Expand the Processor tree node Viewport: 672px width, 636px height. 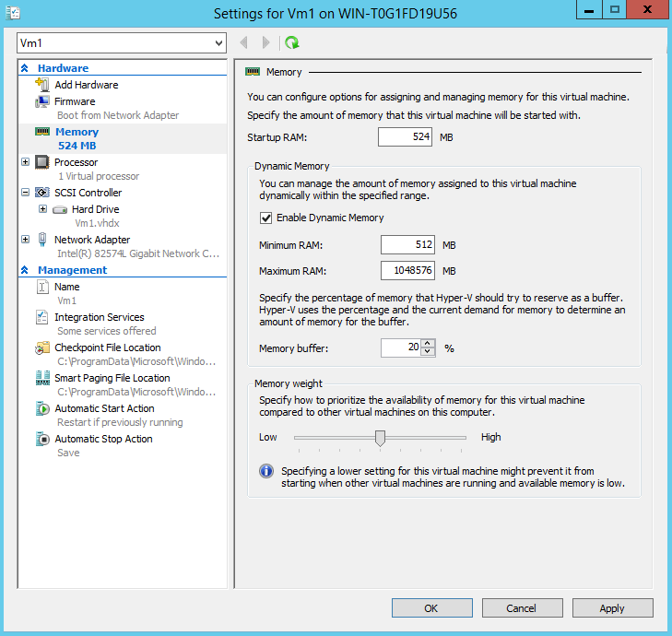(25, 162)
